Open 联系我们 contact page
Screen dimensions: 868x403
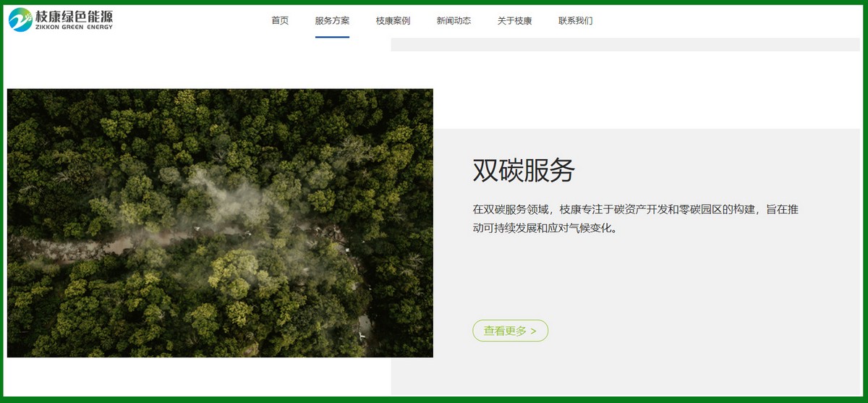pyautogui.click(x=575, y=20)
